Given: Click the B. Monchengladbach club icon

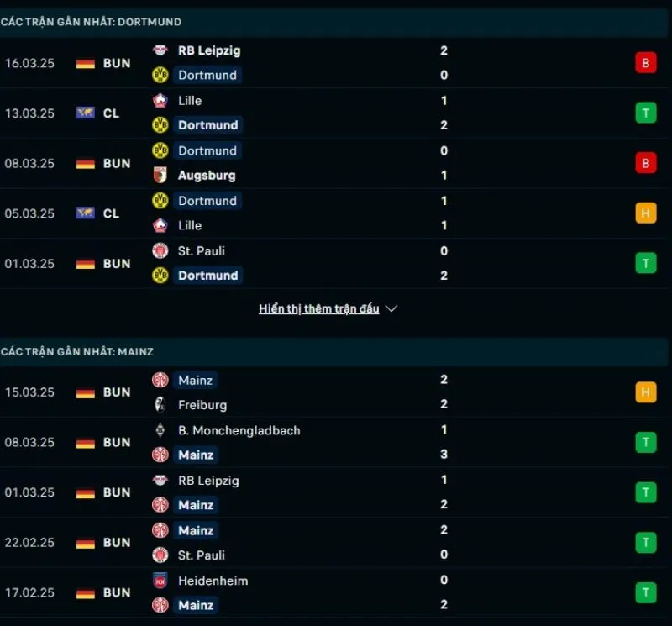Looking at the screenshot, I should pyautogui.click(x=159, y=430).
